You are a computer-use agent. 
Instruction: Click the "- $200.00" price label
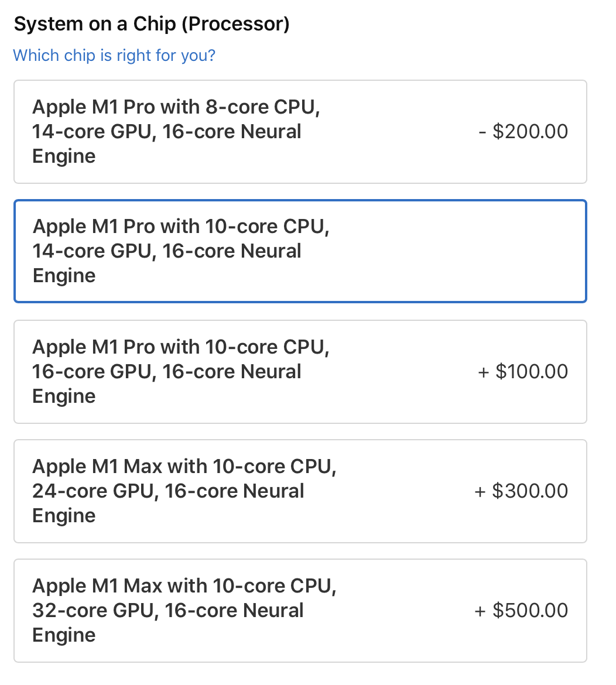(x=523, y=132)
